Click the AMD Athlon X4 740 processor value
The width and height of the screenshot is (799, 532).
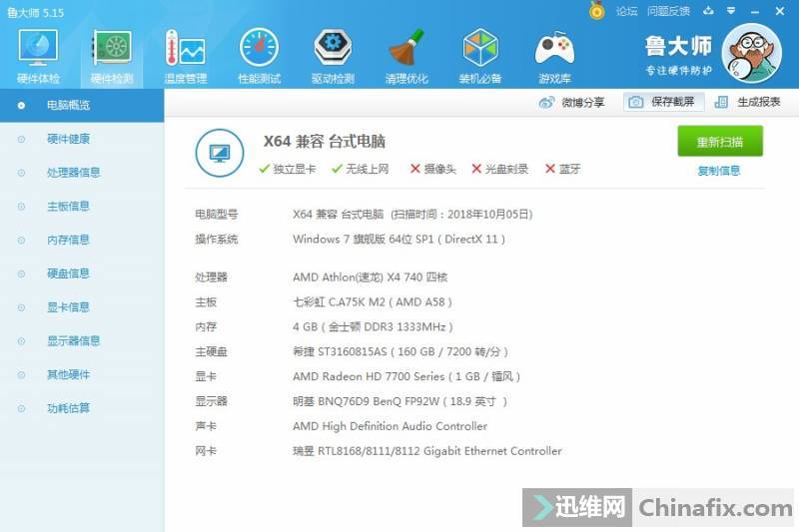point(370,277)
